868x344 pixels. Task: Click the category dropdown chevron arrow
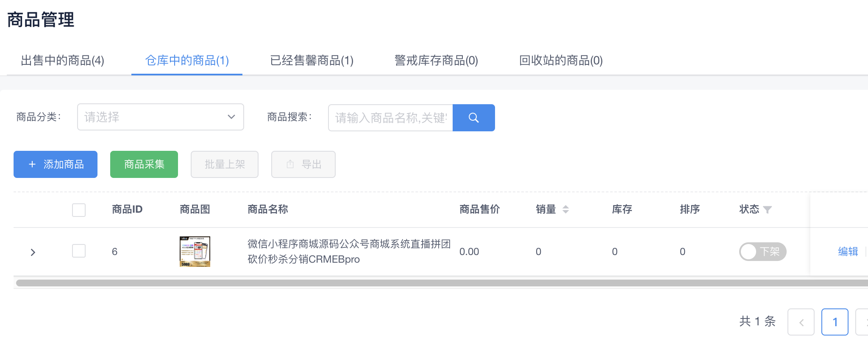[x=231, y=117]
